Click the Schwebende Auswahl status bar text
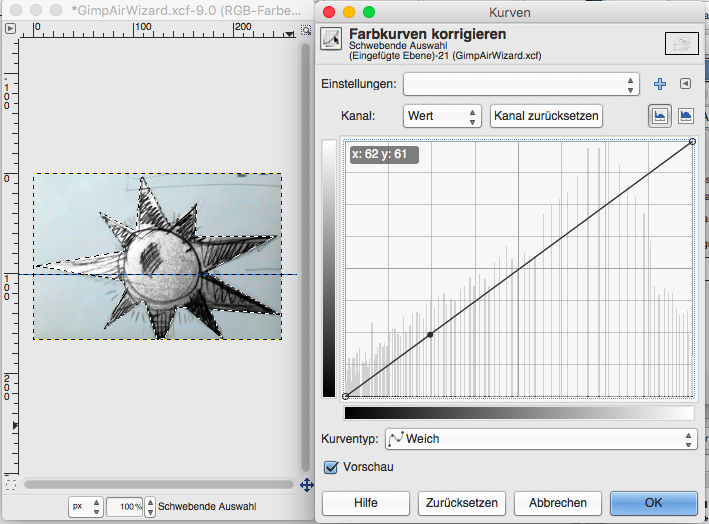The width and height of the screenshot is (709, 524). pos(207,507)
